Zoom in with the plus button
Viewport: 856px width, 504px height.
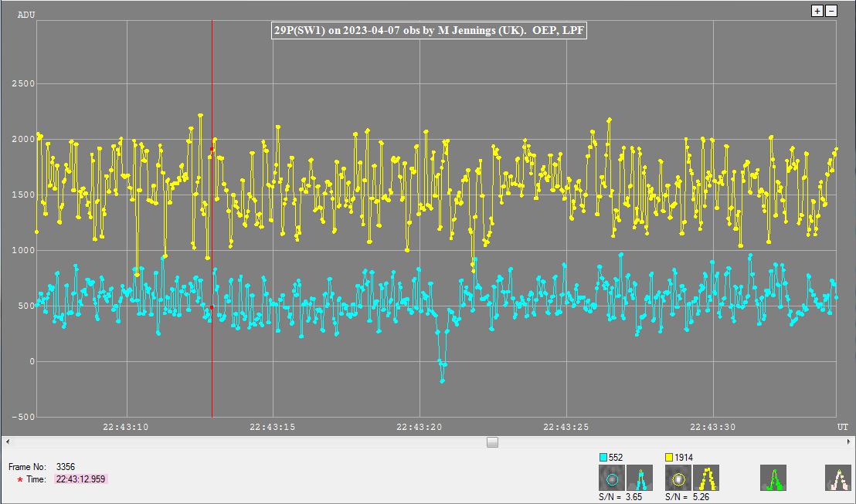click(x=817, y=11)
